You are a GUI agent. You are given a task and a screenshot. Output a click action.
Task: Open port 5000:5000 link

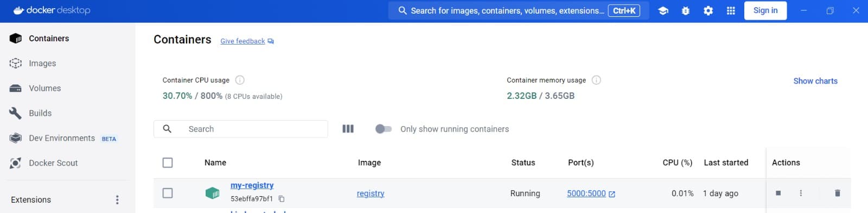pos(586,193)
